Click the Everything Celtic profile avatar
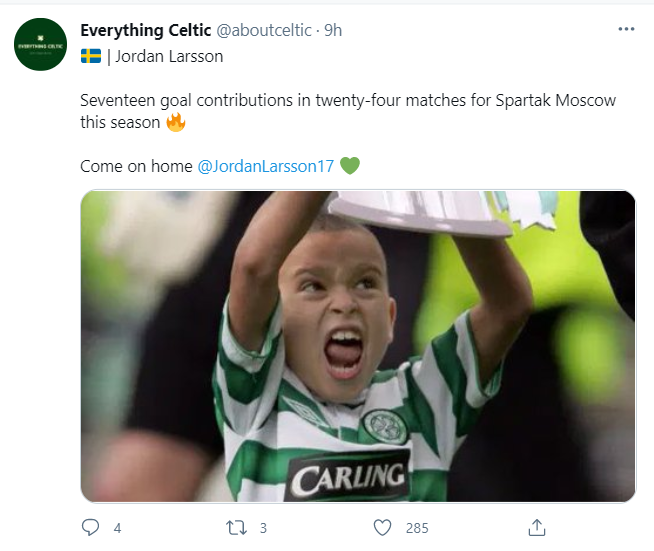This screenshot has width=654, height=551. pyautogui.click(x=40, y=44)
